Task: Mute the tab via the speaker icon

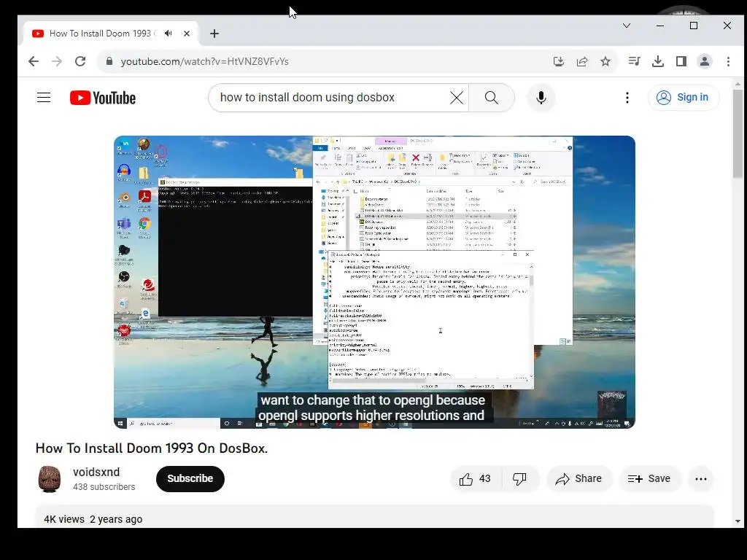Action: 169,34
